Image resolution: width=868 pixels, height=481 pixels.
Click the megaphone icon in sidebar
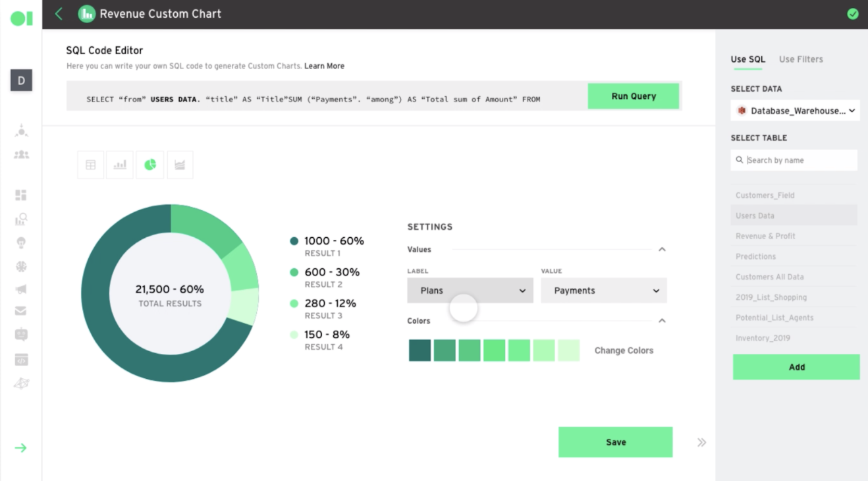click(x=21, y=289)
